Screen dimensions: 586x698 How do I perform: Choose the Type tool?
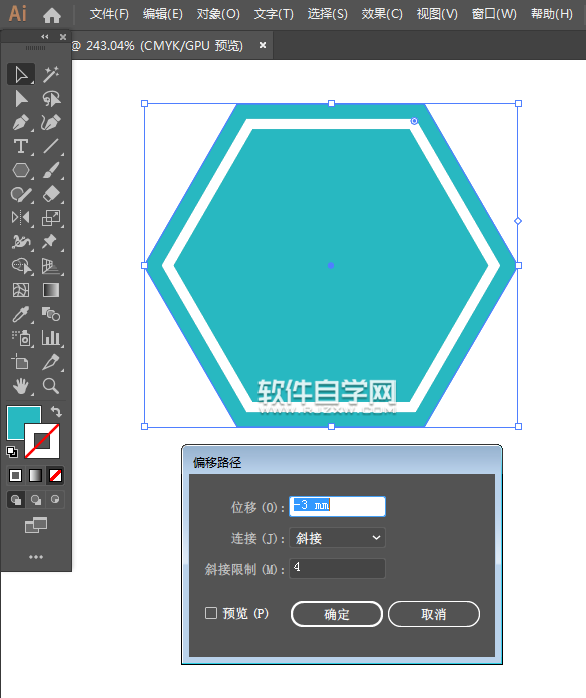[x=20, y=146]
